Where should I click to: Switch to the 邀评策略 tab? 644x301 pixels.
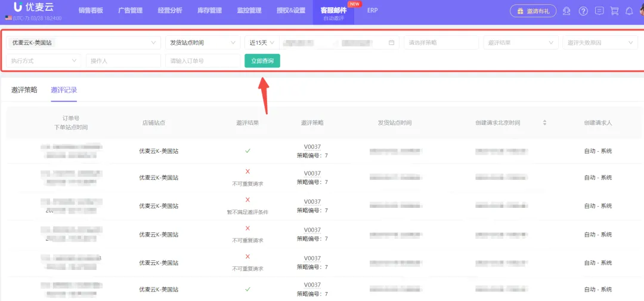(x=24, y=90)
